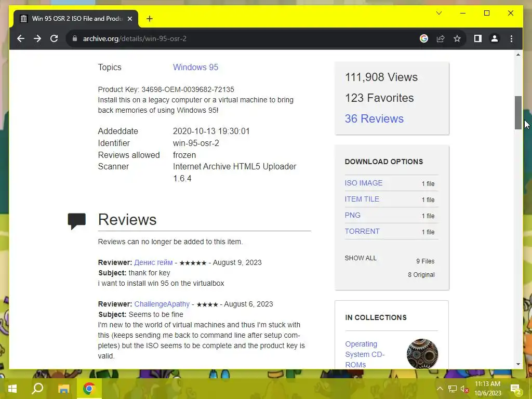The image size is (532, 399).
Task: Open the Windows Start menu
Action: pos(12,389)
